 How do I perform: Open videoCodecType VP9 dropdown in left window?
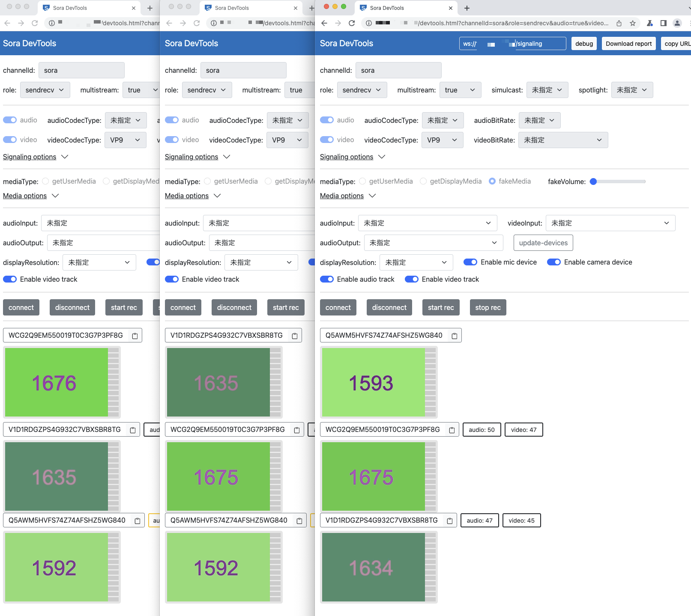[126, 140]
